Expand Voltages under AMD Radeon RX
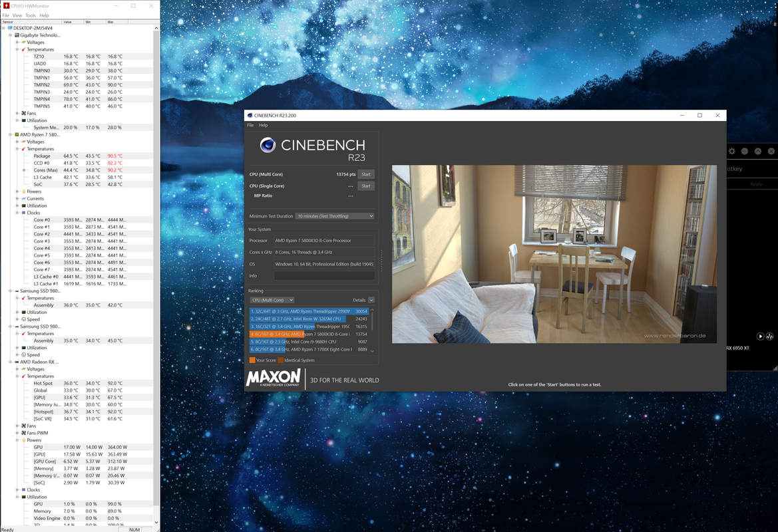 tap(17, 369)
